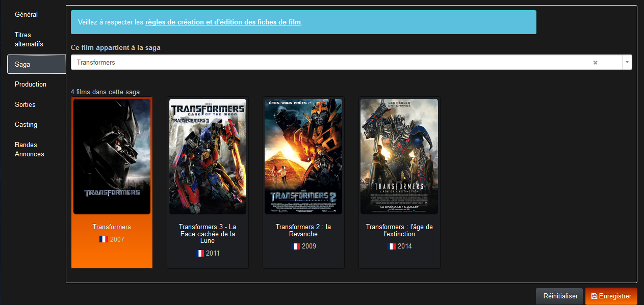Click the French flag beside 2011
Image resolution: width=644 pixels, height=305 pixels.
tap(200, 253)
